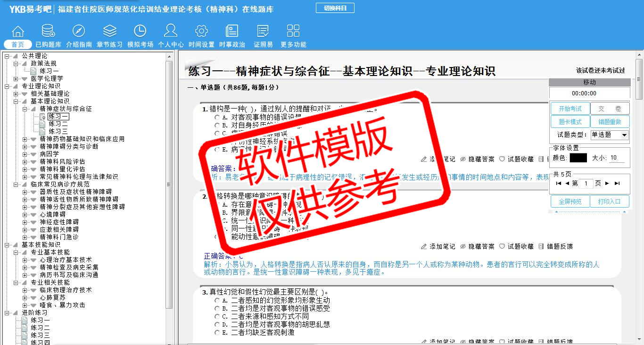The width and height of the screenshot is (644, 345).
Task: Select option E for question 3
Action: coord(217,333)
